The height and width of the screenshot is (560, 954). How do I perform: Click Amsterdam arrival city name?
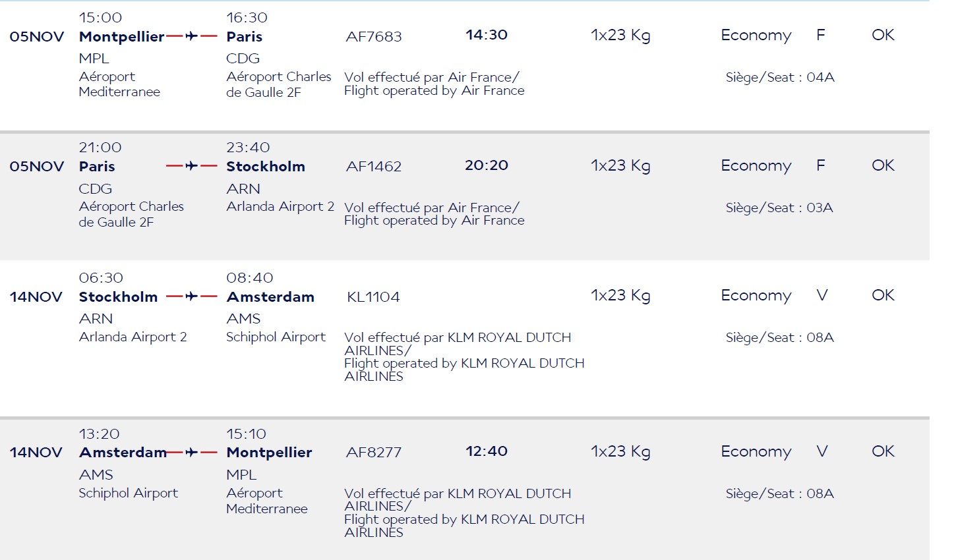coord(270,297)
